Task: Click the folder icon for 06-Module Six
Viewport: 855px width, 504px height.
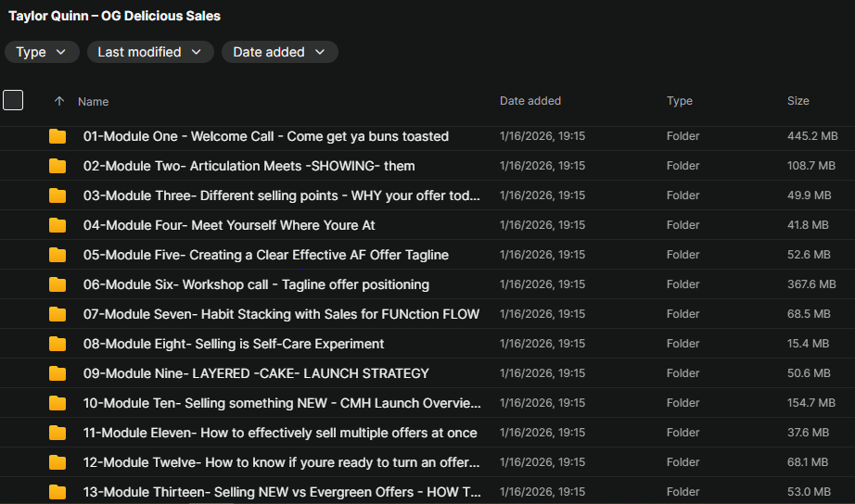Action: pos(57,285)
